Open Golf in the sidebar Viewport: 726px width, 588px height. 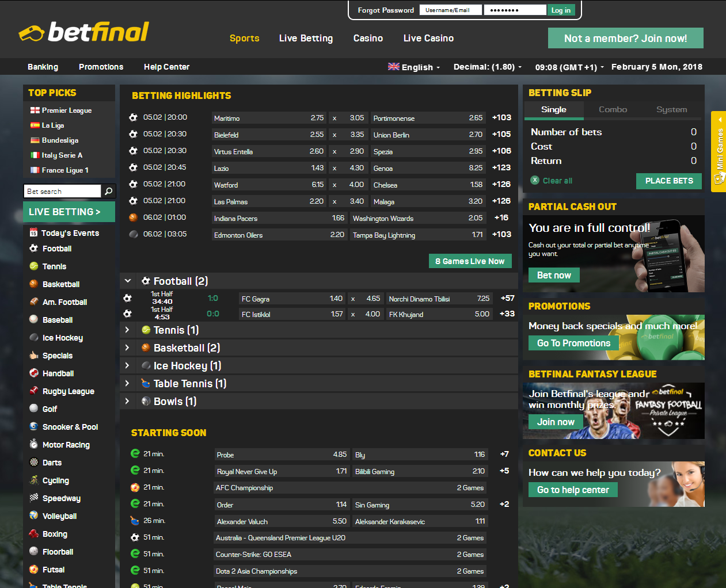point(50,409)
